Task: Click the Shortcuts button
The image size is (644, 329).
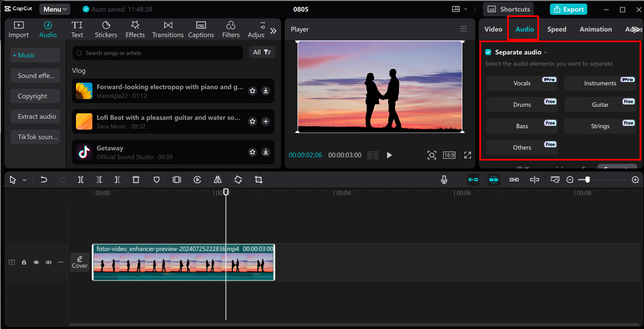Action: 508,9
